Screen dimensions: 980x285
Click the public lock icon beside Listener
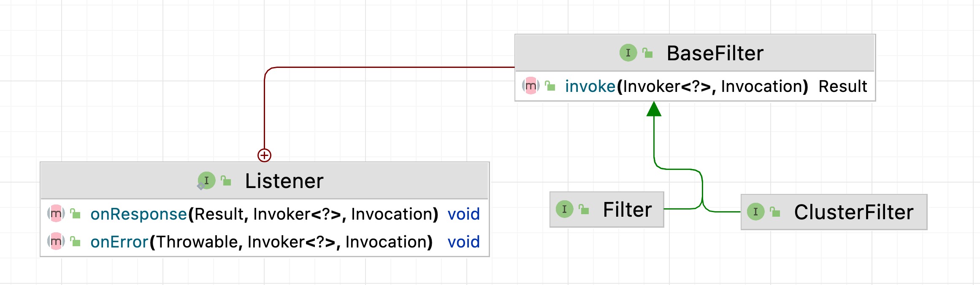tap(226, 181)
